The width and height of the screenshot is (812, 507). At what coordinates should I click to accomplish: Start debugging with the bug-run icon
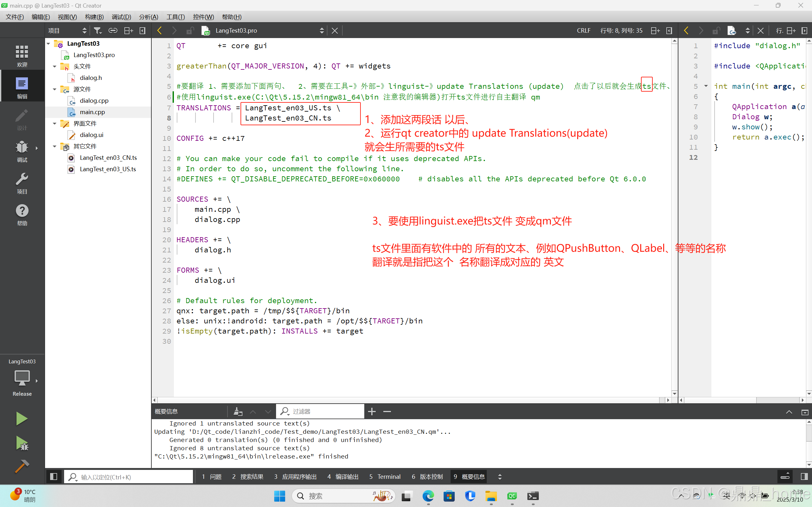[22, 443]
